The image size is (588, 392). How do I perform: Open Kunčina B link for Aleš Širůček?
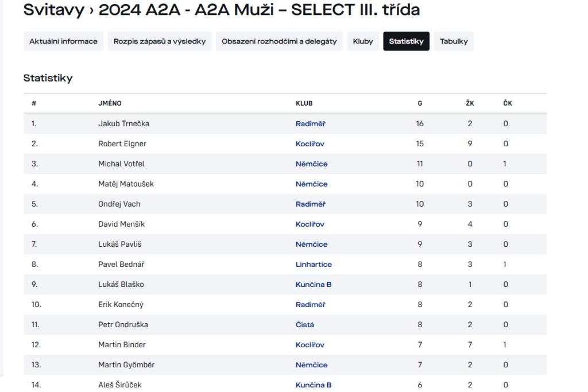pos(314,385)
